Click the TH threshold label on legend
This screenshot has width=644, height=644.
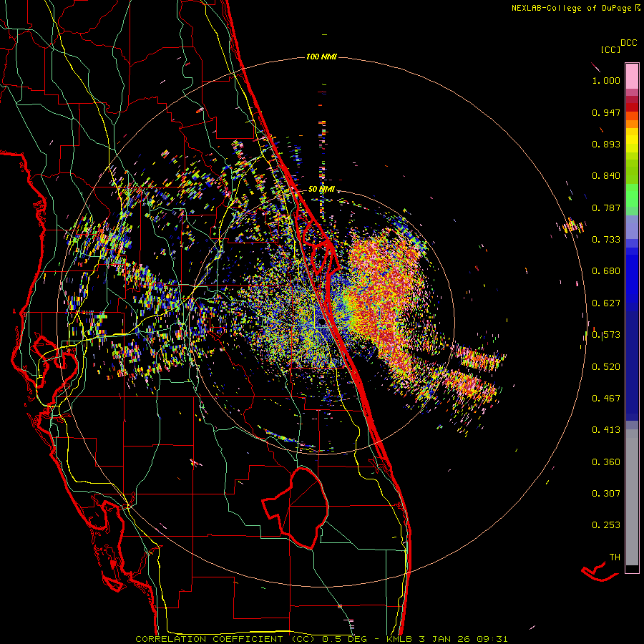click(x=615, y=557)
